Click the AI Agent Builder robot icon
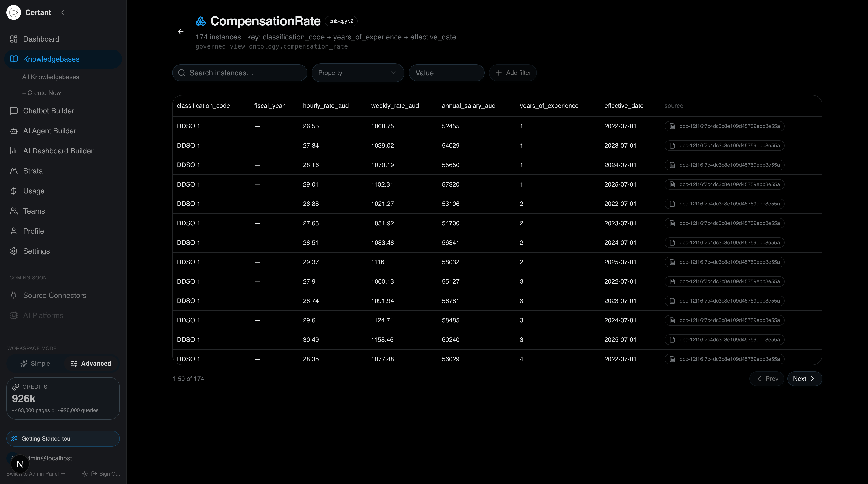Viewport: 868px width, 484px height. pos(14,131)
